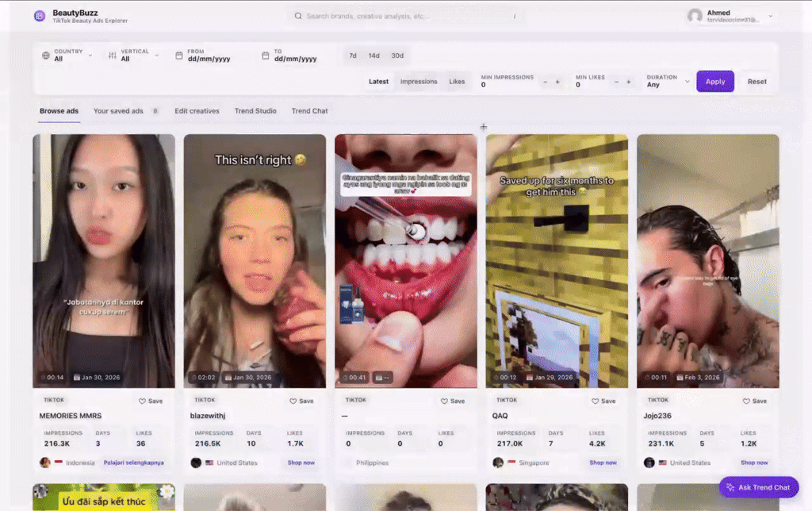The image size is (812, 511).
Task: Open the Jojo236 video thumbnail
Action: point(708,261)
